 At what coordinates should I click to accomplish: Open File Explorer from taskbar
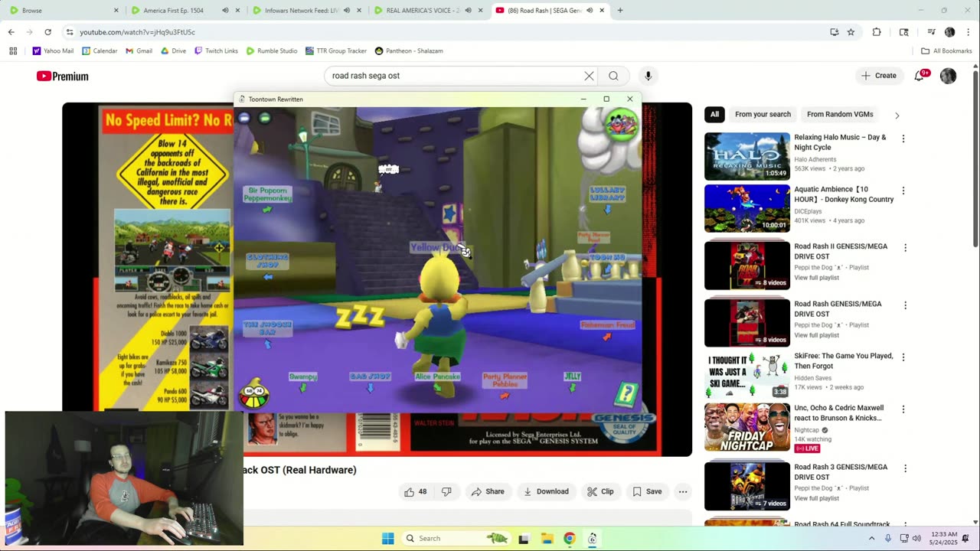pyautogui.click(x=547, y=538)
